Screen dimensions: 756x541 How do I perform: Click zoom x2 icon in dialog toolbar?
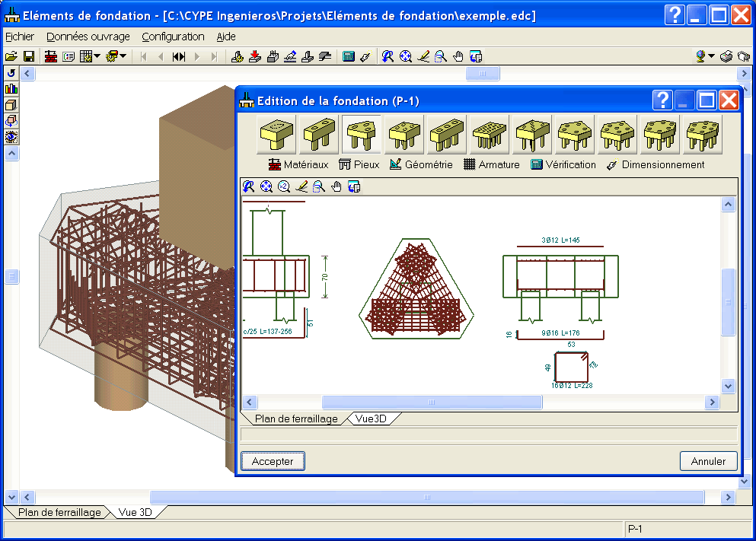tap(284, 186)
